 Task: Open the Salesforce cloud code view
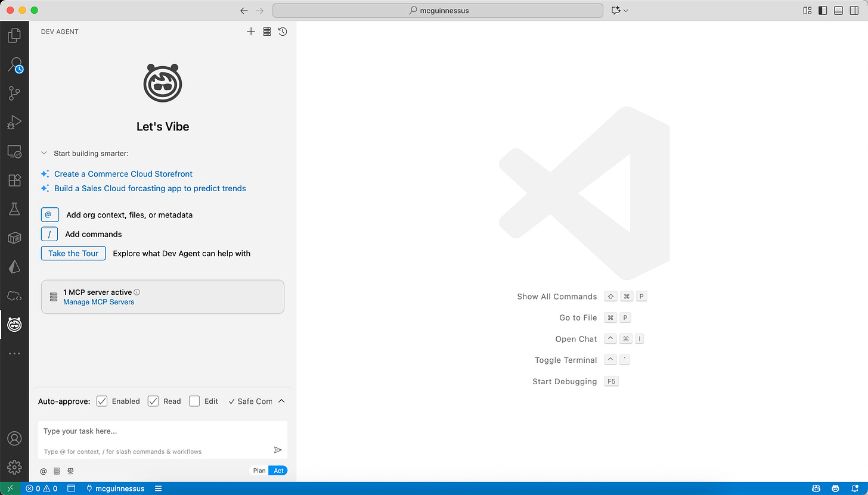pyautogui.click(x=14, y=295)
